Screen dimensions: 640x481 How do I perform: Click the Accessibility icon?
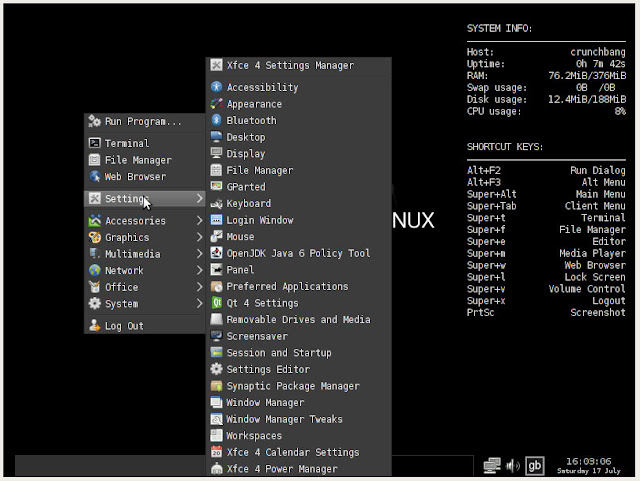(216, 87)
